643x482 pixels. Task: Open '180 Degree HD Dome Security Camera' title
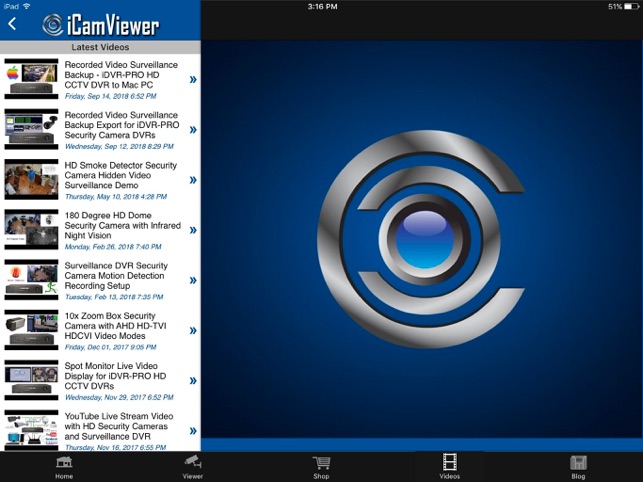point(123,225)
